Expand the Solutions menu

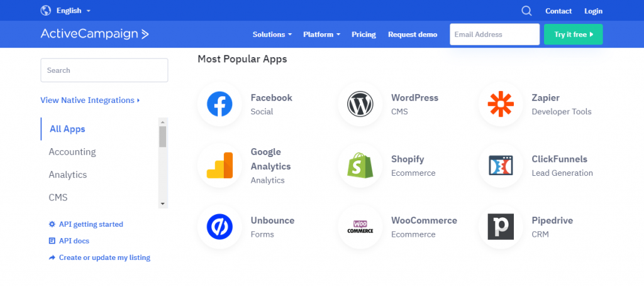coord(272,35)
